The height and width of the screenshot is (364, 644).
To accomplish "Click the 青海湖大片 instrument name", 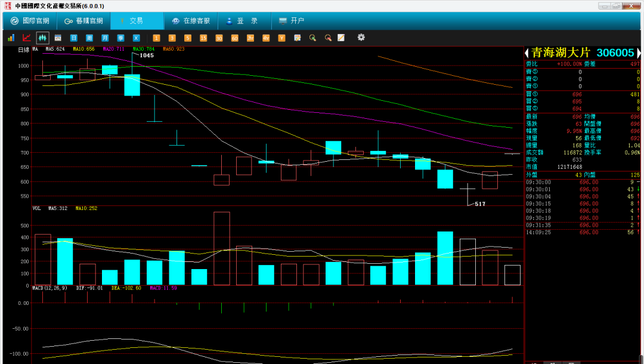I will pos(561,53).
